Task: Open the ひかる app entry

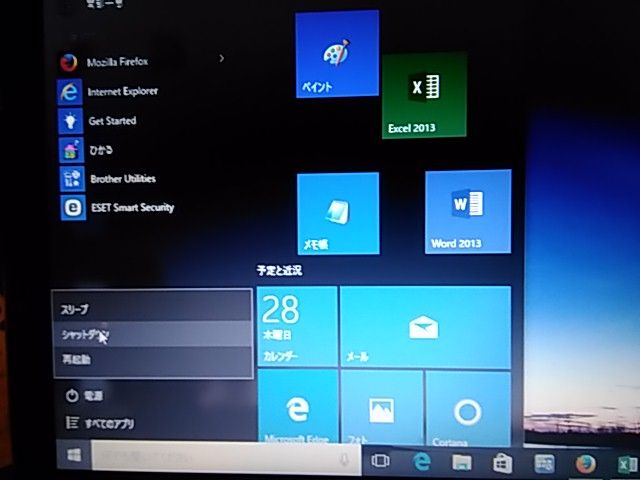Action: [87, 150]
